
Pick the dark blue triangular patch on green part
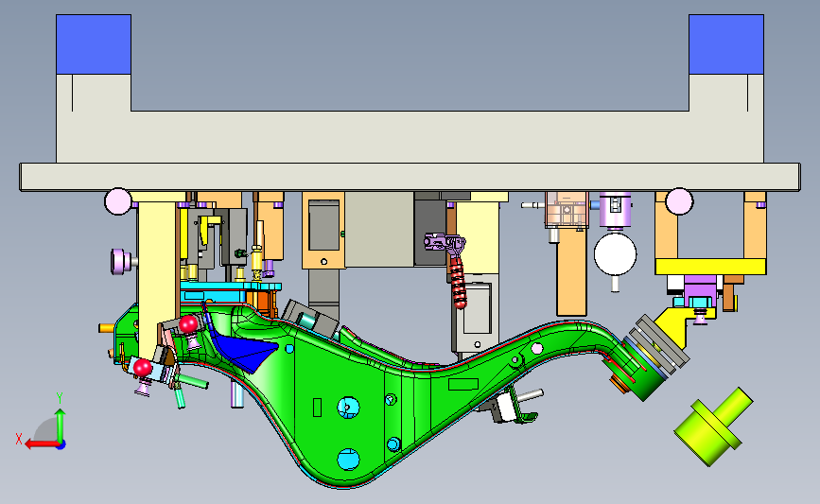pos(242,352)
